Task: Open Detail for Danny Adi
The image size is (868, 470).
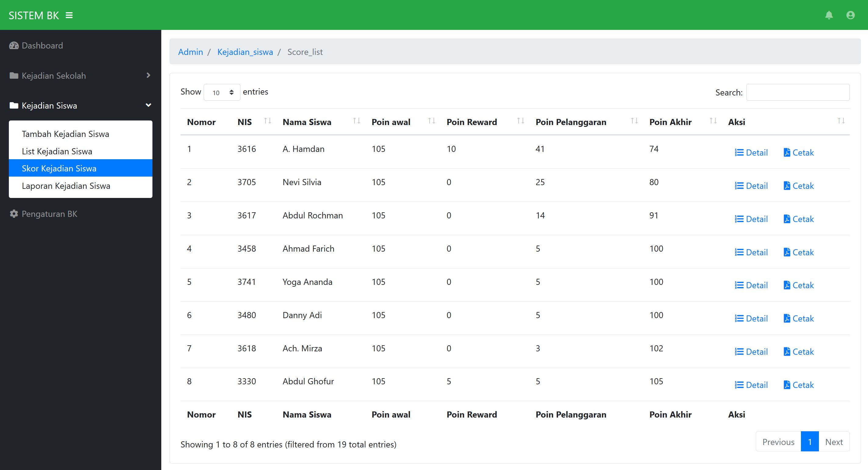Action: click(x=751, y=319)
